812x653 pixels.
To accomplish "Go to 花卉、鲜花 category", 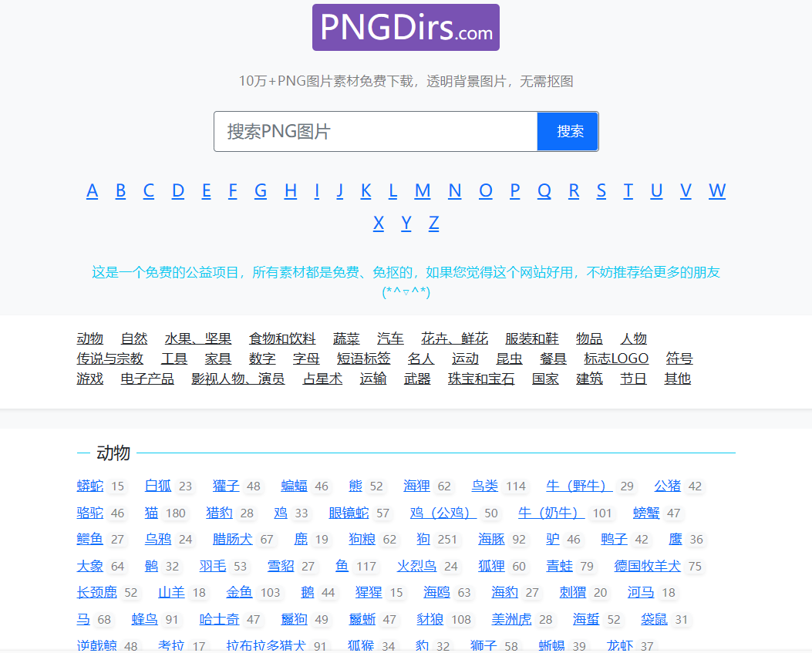I will pyautogui.click(x=455, y=338).
